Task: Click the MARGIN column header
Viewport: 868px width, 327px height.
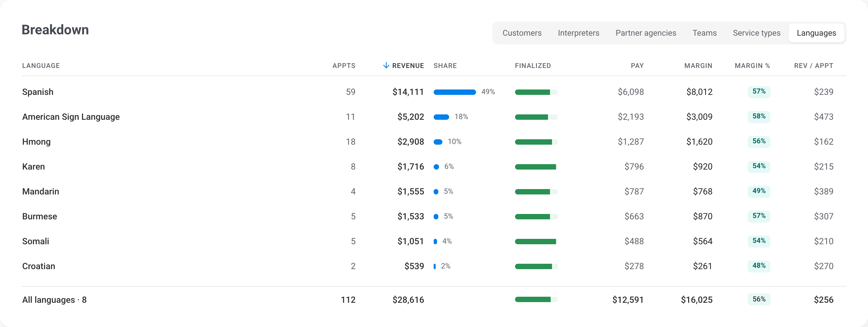Action: [698, 66]
